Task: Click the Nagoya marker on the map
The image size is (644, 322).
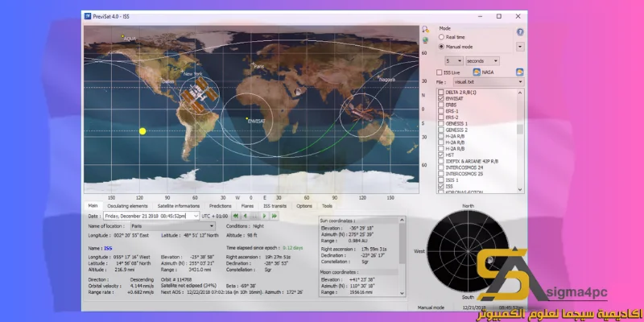Action: click(378, 76)
